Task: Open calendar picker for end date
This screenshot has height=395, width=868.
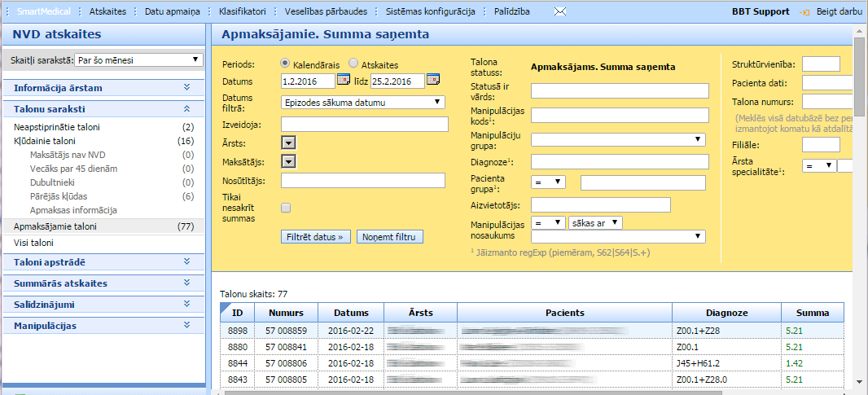Action: pos(432,80)
